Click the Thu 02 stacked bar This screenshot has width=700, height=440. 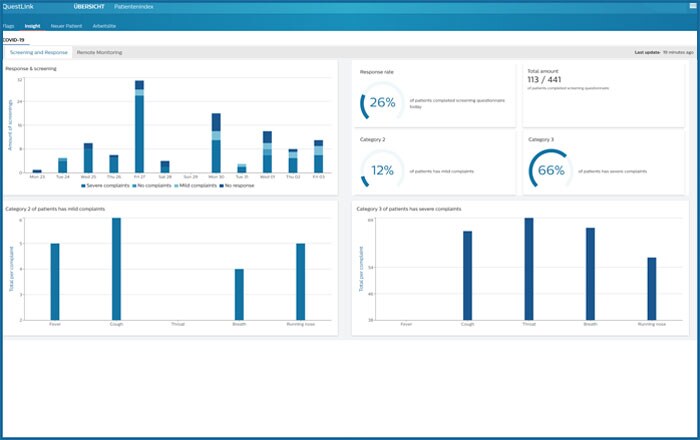(x=293, y=161)
